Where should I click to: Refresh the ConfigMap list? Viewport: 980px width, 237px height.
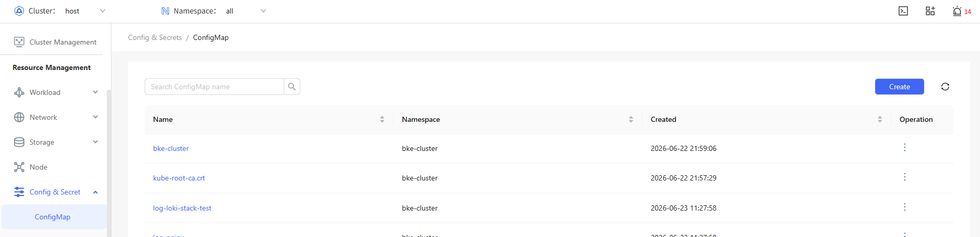click(945, 87)
